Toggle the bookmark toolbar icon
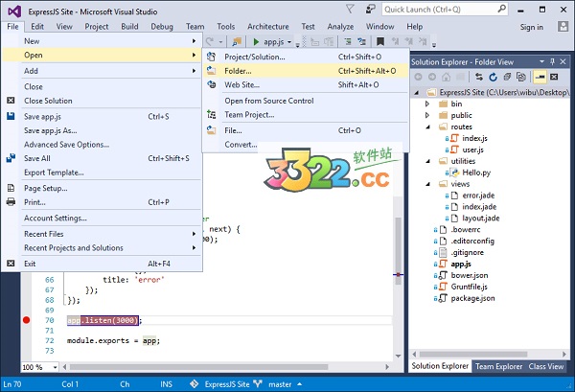 (380, 41)
